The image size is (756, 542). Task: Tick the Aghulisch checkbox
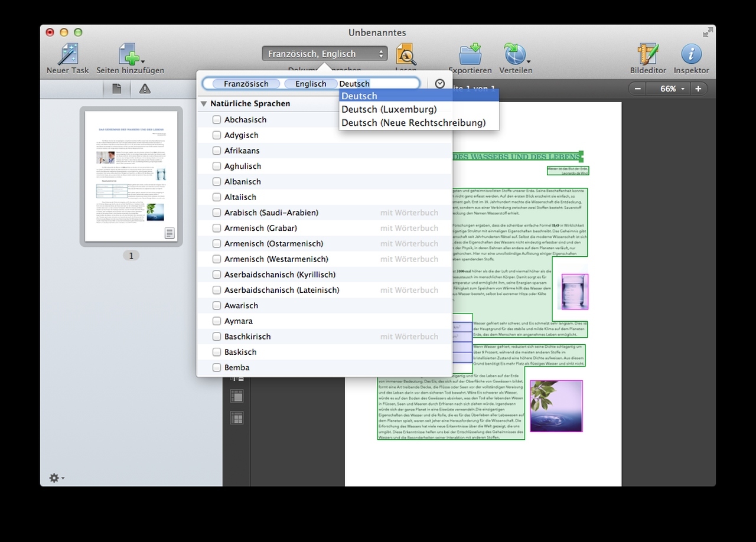[217, 166]
